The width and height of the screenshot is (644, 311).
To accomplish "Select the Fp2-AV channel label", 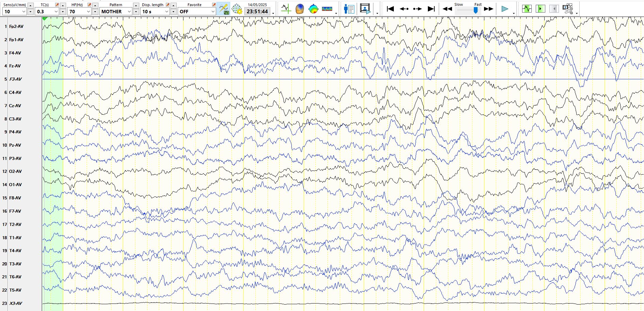I will pos(16,27).
